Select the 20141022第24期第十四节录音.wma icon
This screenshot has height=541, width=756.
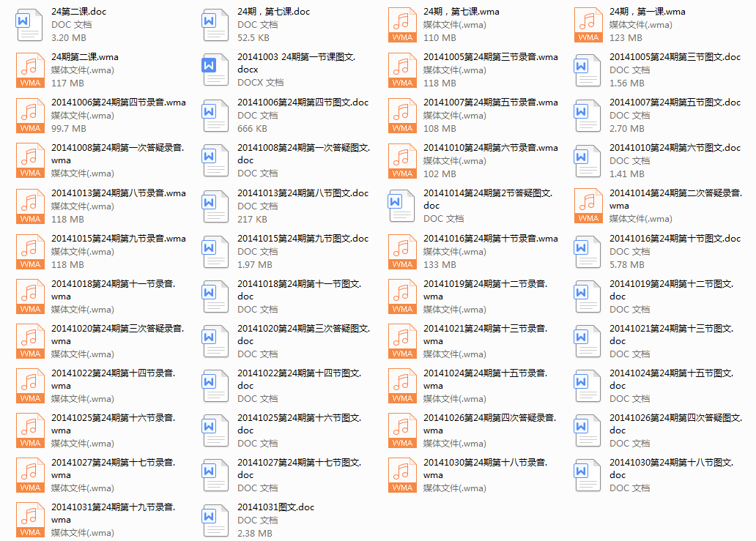(x=30, y=386)
